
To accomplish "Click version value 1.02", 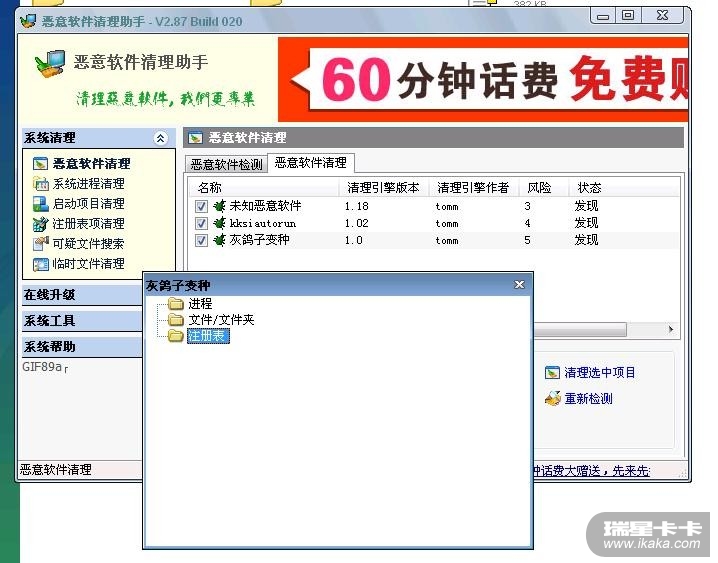I will (357, 223).
